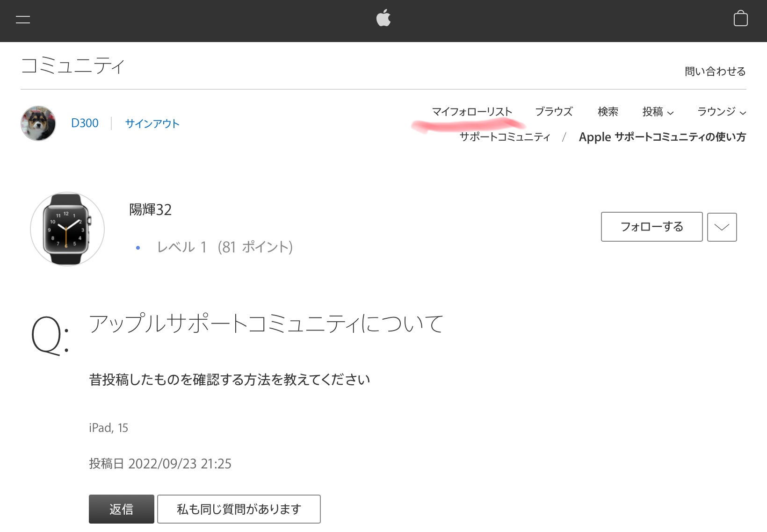Open the hamburger navigation menu
The image size is (767, 532).
23,20
